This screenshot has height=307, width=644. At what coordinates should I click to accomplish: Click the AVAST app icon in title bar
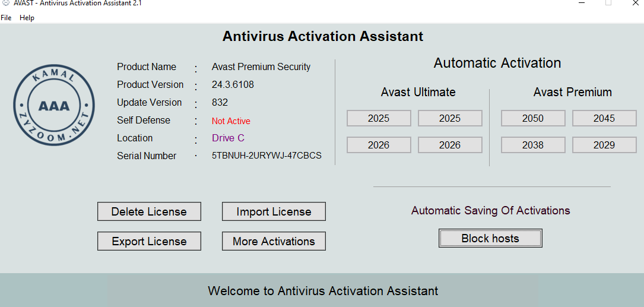click(x=6, y=3)
